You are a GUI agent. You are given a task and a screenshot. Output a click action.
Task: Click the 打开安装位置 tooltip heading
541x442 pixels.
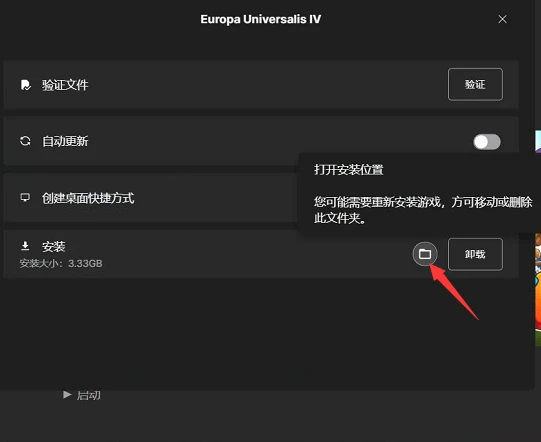point(348,170)
